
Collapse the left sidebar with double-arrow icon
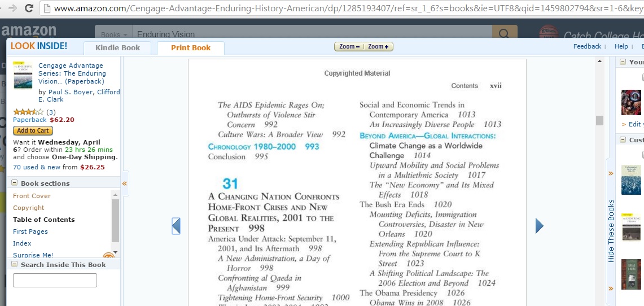point(125,183)
